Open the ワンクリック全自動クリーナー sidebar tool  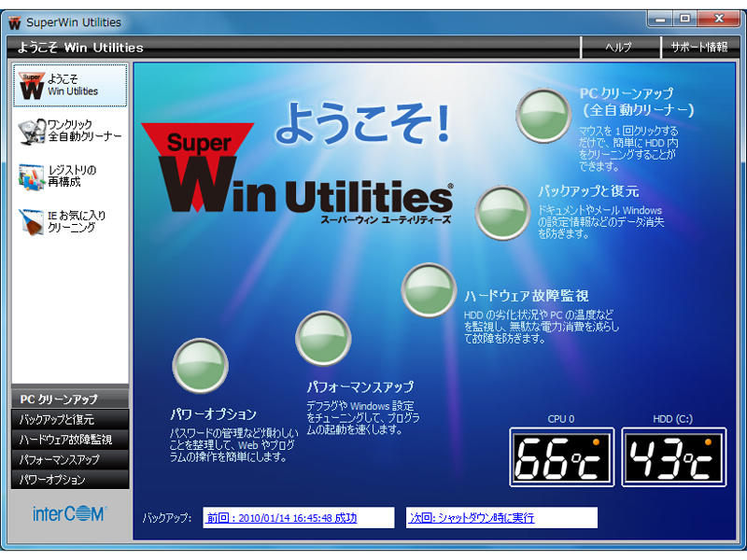tap(70, 131)
